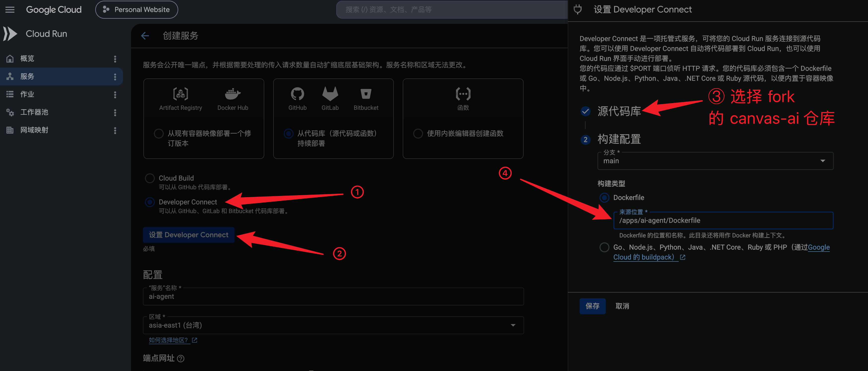The image size is (868, 371).
Task: Focus the top search bar
Action: click(x=452, y=9)
